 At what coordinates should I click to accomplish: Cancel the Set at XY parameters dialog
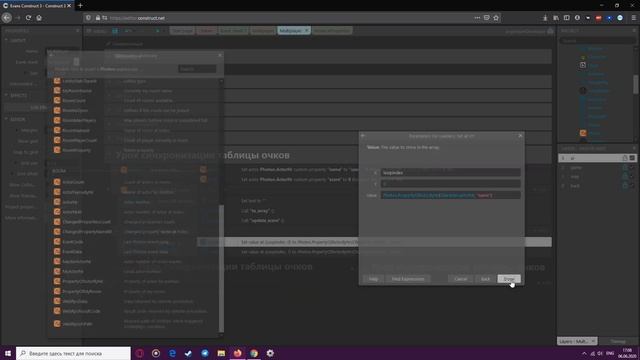coord(460,279)
